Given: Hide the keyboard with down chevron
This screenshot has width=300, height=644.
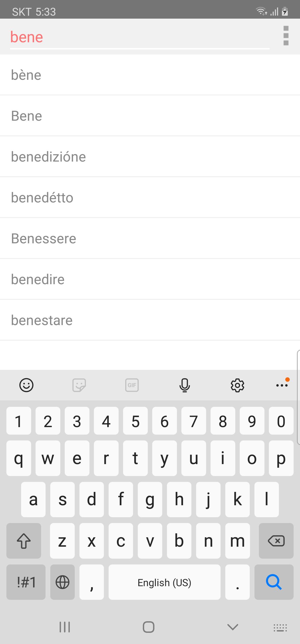Looking at the screenshot, I should [232, 627].
